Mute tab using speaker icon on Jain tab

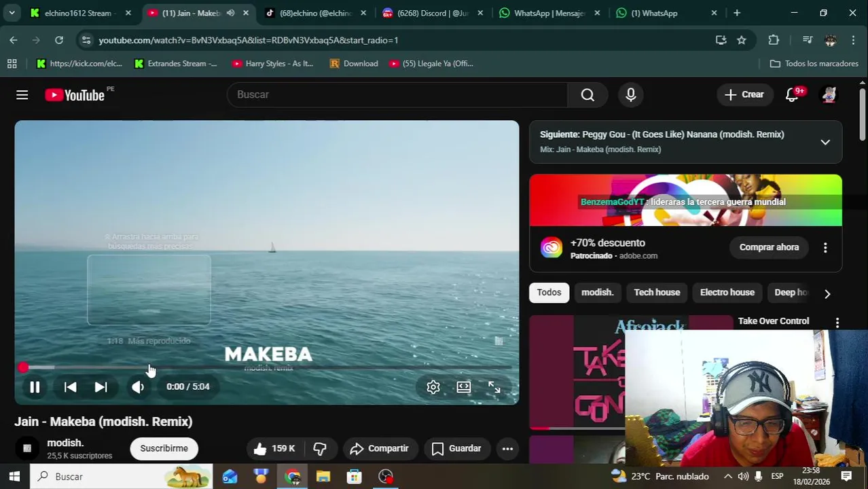230,13
